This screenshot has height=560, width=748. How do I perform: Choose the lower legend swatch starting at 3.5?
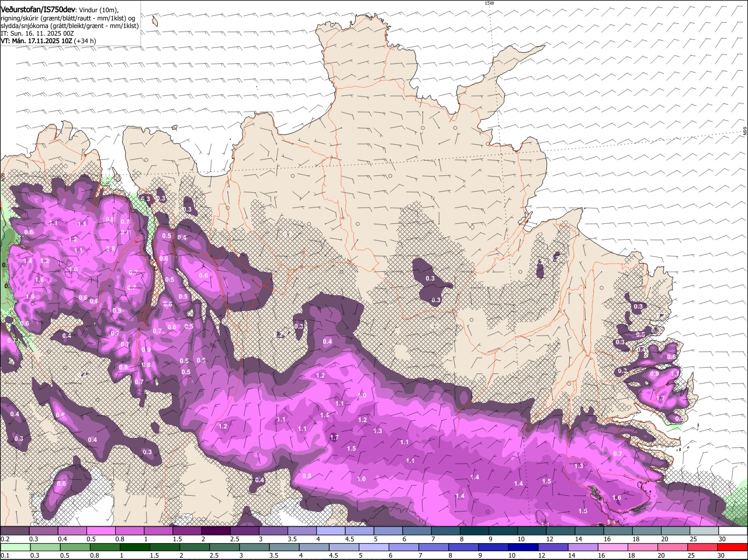point(285,547)
